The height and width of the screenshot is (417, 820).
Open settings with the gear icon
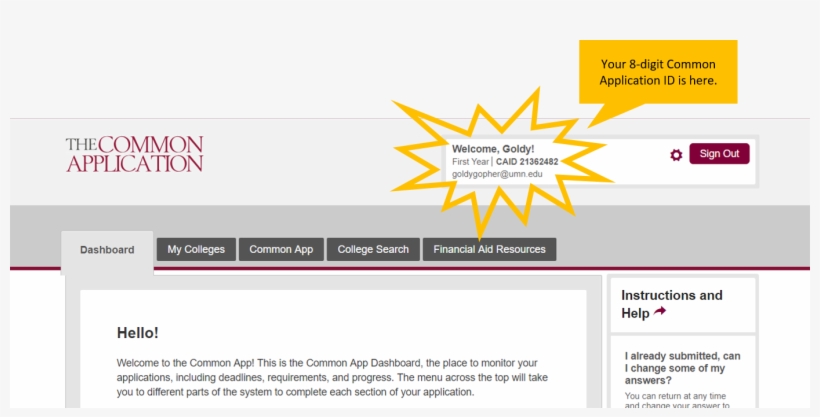(x=676, y=155)
